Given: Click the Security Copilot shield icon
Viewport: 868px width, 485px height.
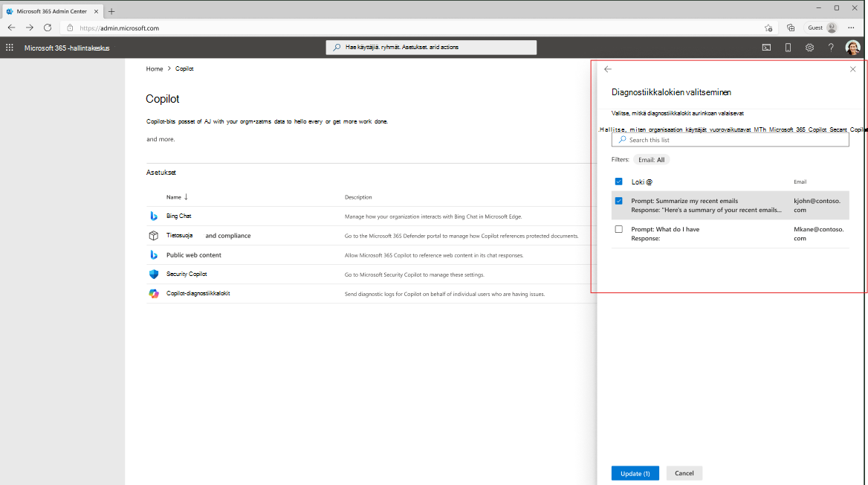Looking at the screenshot, I should click(154, 274).
